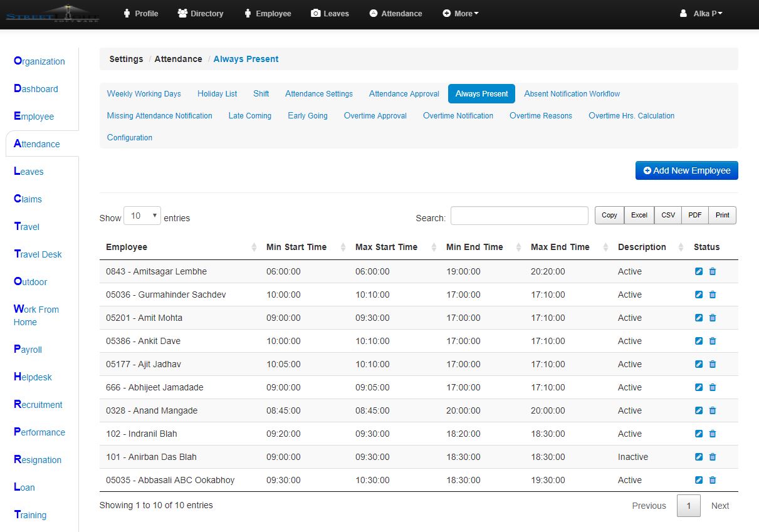Screen dimensions: 759x532
Task: Expand the More menu in top bar
Action: 461,13
